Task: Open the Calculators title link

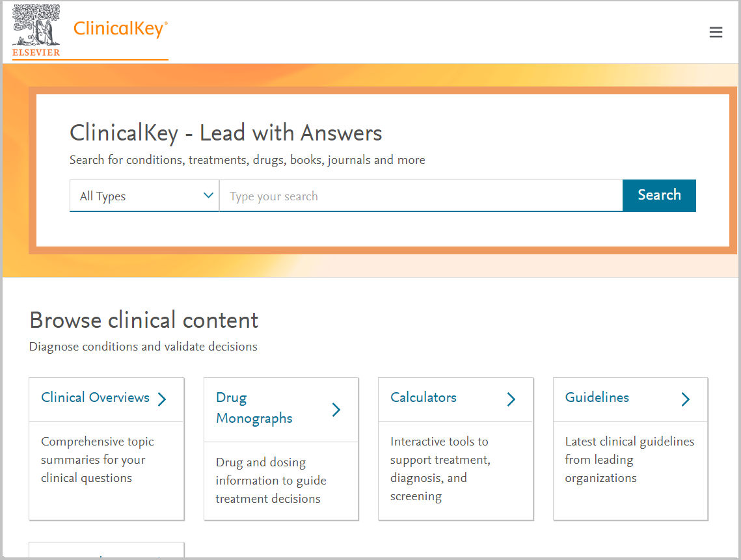Action: click(424, 397)
